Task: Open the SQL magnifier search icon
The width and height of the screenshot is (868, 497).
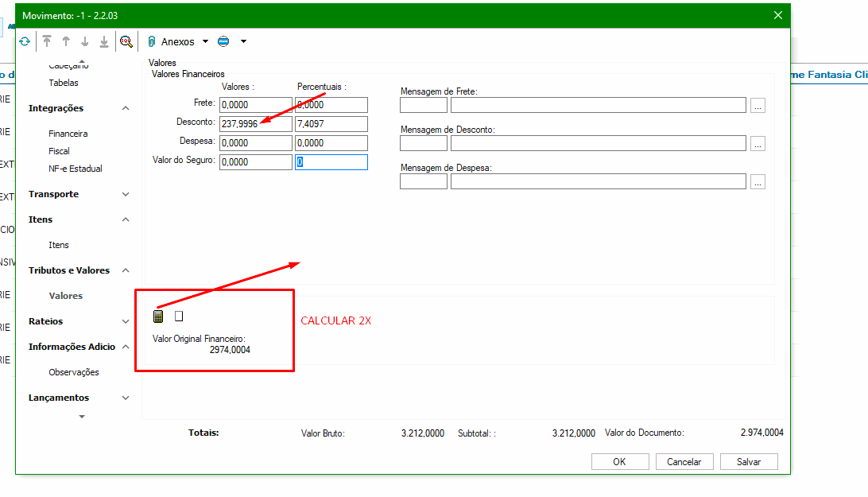Action: pyautogui.click(x=126, y=41)
